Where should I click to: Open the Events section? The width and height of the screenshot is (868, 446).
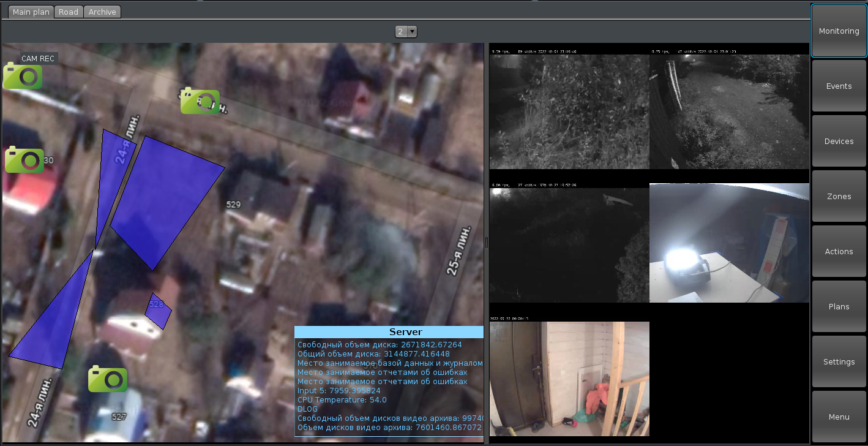click(839, 86)
